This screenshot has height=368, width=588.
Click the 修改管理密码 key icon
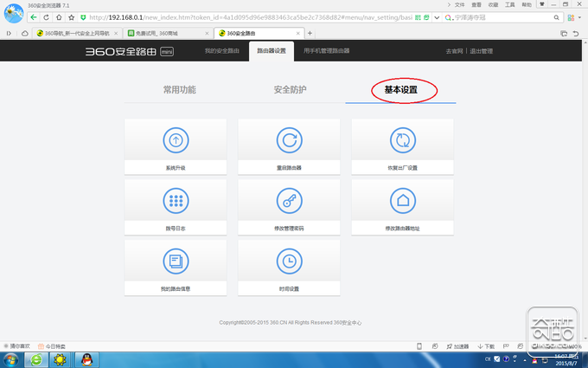point(289,201)
